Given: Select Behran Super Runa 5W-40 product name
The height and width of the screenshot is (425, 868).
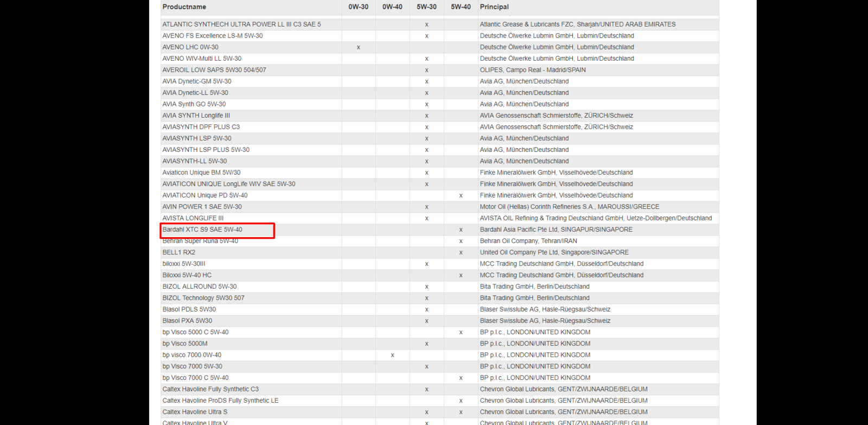Looking at the screenshot, I should (x=200, y=241).
